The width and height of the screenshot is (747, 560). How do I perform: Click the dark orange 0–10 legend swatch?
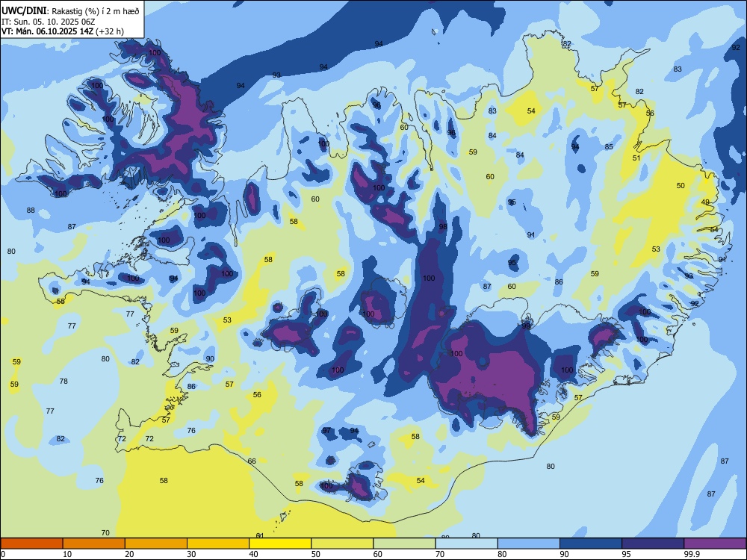32,544
